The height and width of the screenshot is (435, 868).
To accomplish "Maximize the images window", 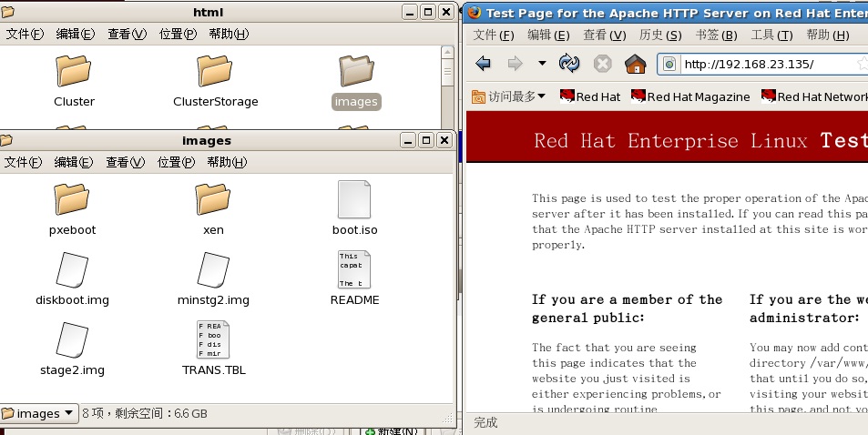I will click(426, 140).
